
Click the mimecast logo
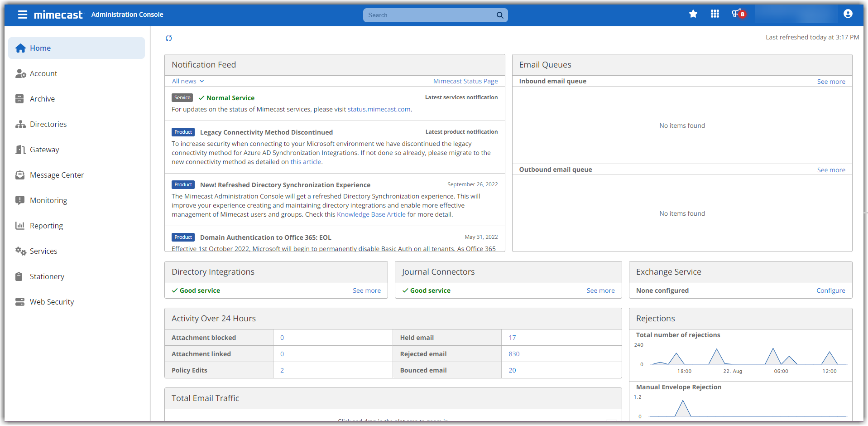tap(58, 15)
